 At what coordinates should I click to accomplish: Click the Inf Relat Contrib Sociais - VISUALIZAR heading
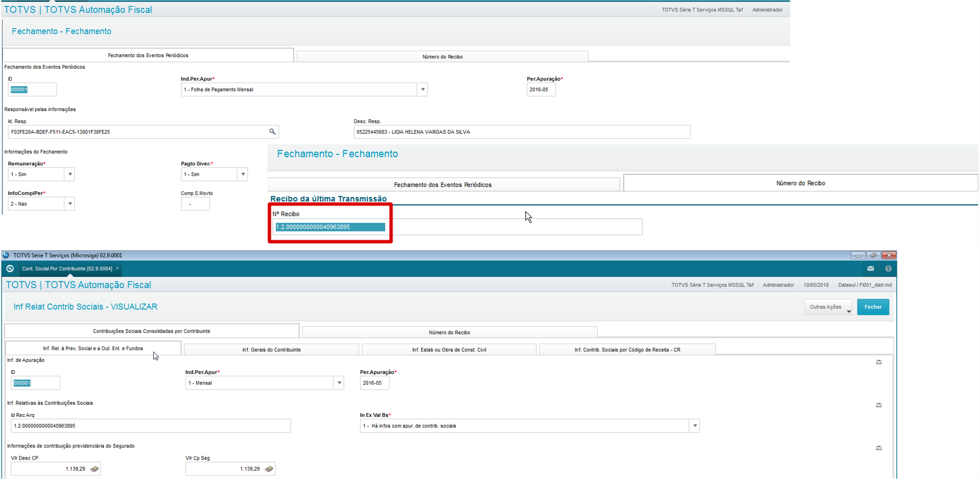click(x=85, y=307)
